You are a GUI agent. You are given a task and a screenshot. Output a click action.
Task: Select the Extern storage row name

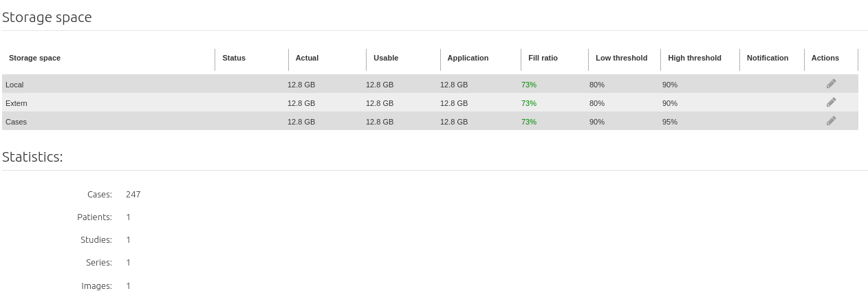(17, 103)
